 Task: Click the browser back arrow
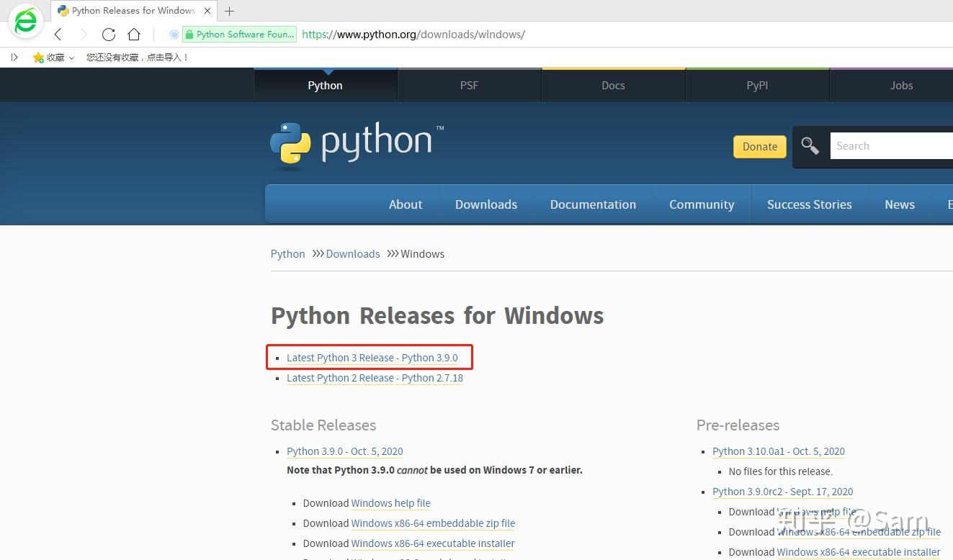pos(58,34)
